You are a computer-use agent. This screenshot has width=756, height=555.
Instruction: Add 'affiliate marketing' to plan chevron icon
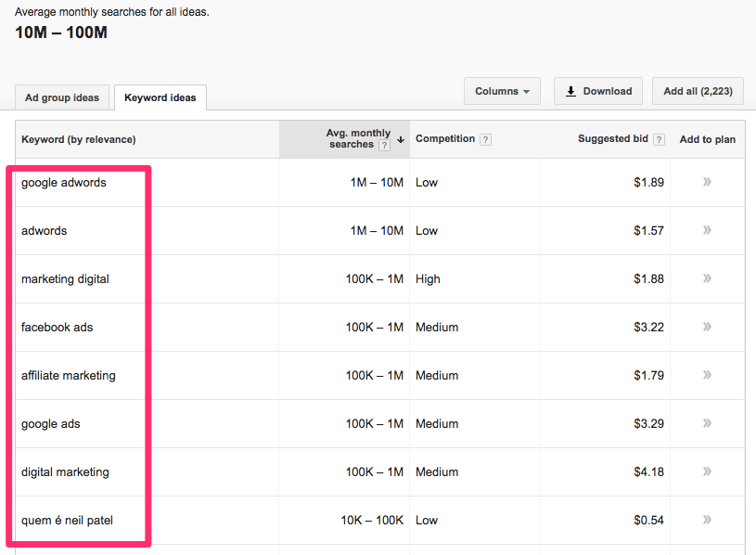coord(707,375)
